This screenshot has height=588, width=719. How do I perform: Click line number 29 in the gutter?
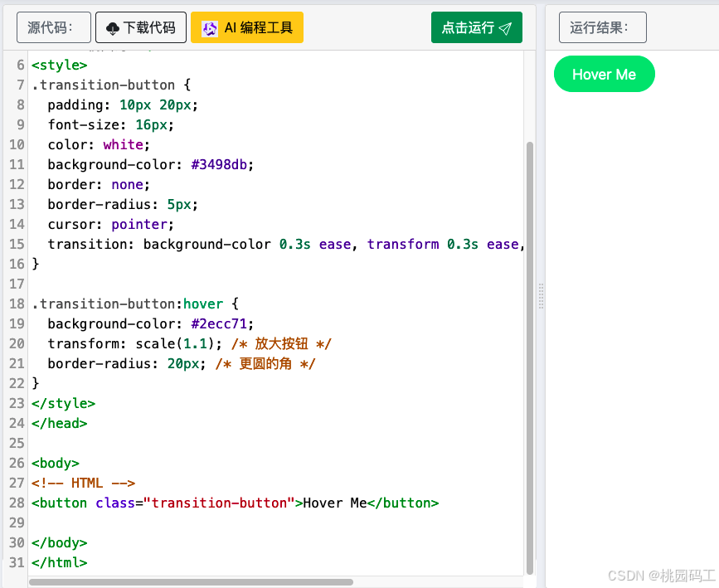(17, 522)
